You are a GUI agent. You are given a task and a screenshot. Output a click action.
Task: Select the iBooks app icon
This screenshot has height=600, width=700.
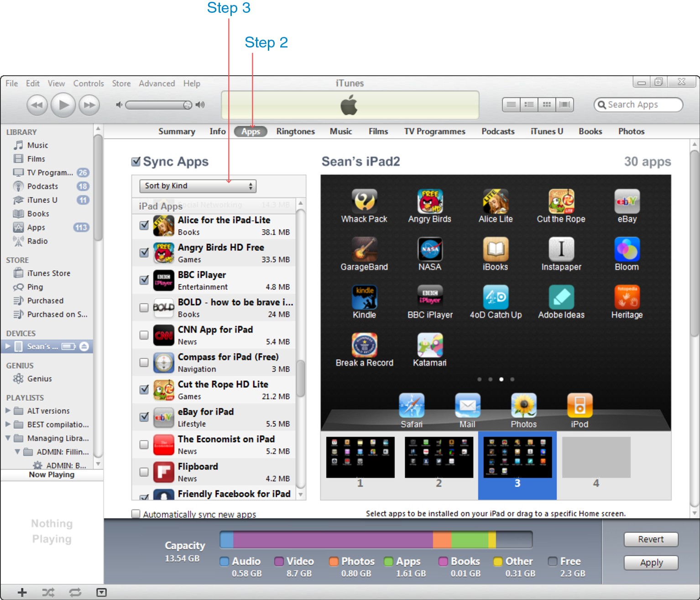click(496, 249)
